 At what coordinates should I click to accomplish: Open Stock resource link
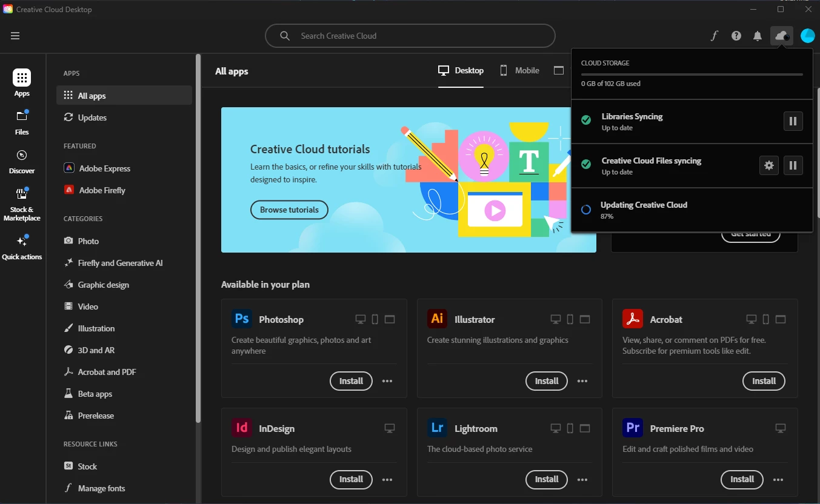point(124,466)
